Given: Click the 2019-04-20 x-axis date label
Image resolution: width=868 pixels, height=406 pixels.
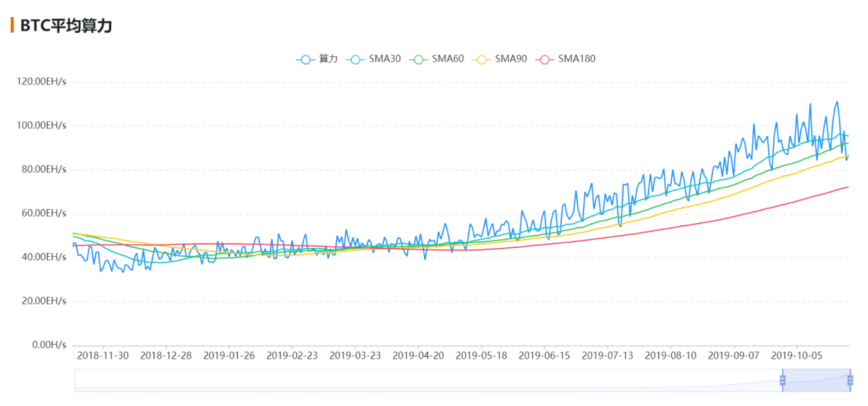Looking at the screenshot, I should pos(418,355).
